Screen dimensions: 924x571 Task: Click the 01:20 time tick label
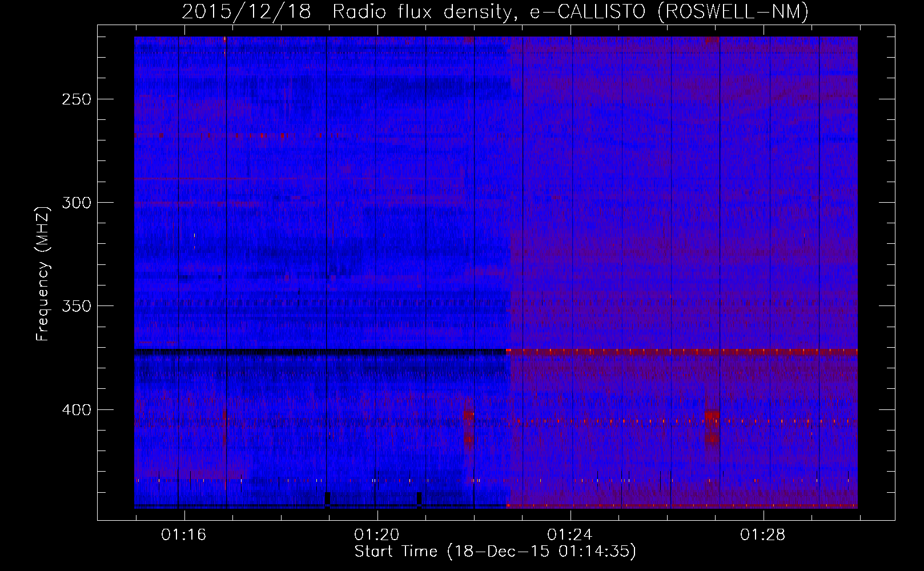click(x=377, y=534)
